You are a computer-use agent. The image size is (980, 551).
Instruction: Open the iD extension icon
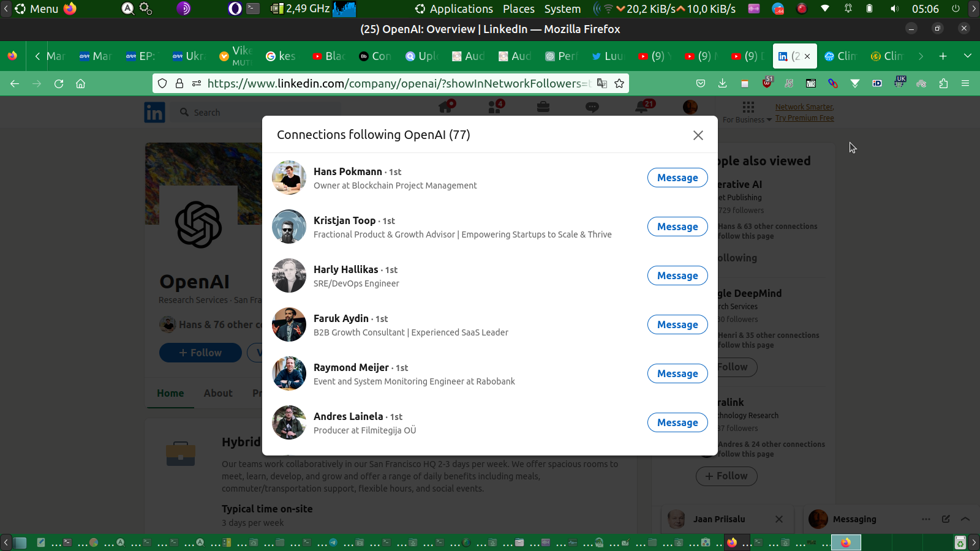point(877,83)
